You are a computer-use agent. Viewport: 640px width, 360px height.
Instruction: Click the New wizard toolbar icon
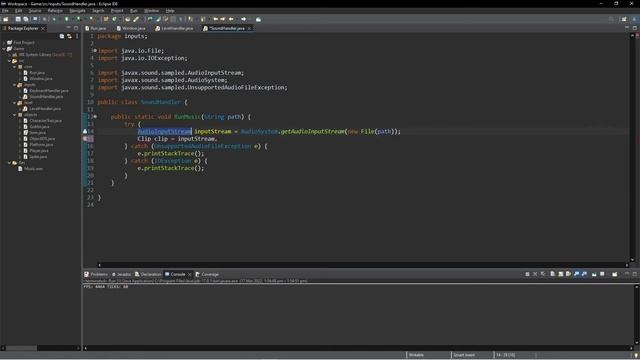click(5, 19)
